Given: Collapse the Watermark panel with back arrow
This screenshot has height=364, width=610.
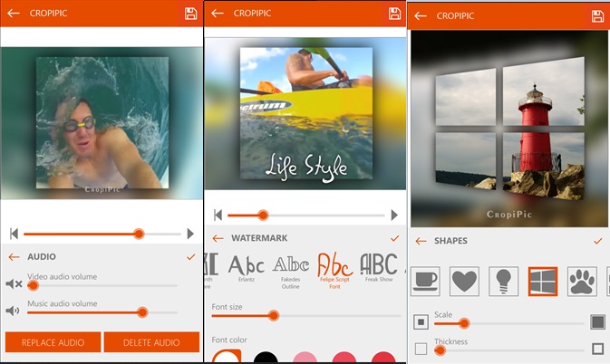Looking at the screenshot, I should click(x=218, y=238).
